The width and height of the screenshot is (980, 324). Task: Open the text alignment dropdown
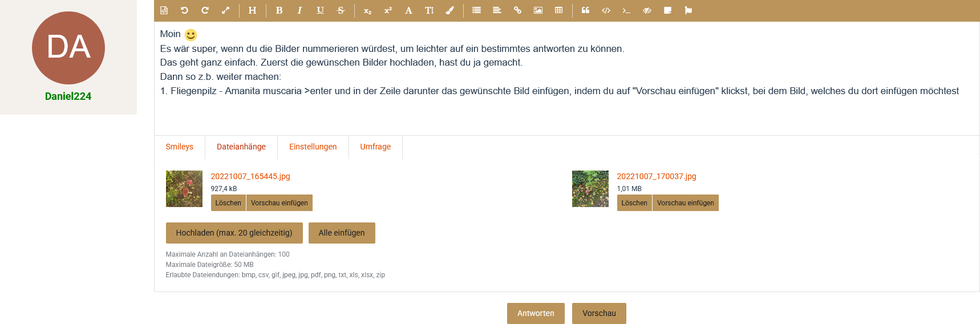pos(497,10)
